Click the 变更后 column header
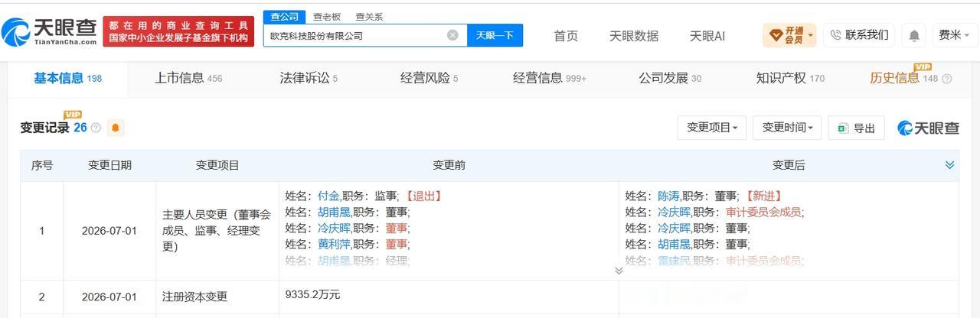The image size is (980, 318). pos(788,165)
